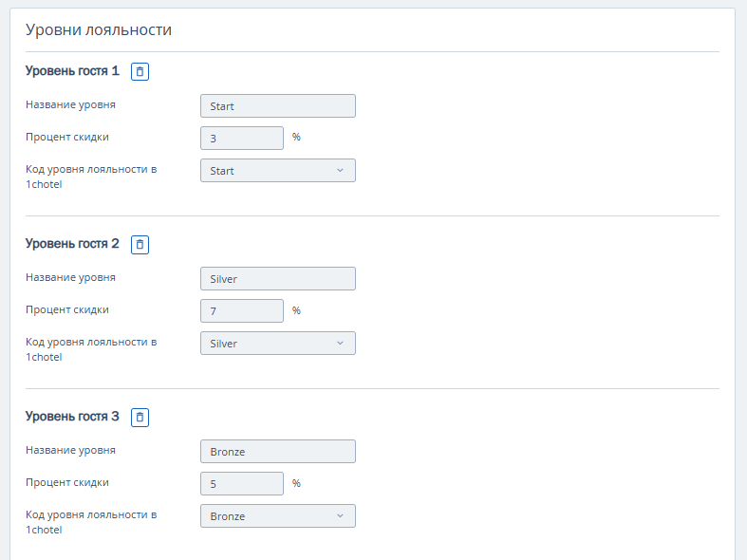Click 'Код уровня лояльности в 1chotel' label, level 3
This screenshot has height=560, width=747.
[x=91, y=522]
